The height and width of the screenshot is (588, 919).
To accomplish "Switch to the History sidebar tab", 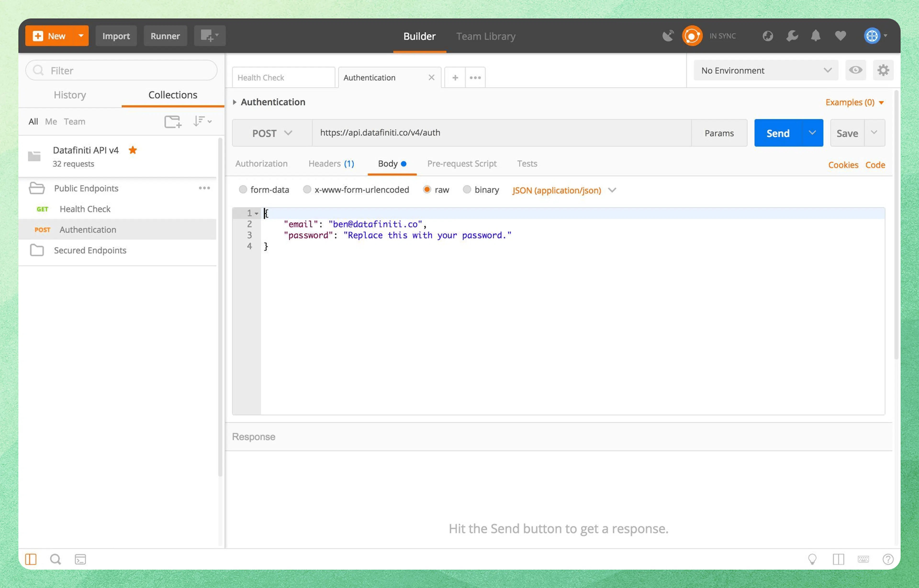I will pos(70,95).
